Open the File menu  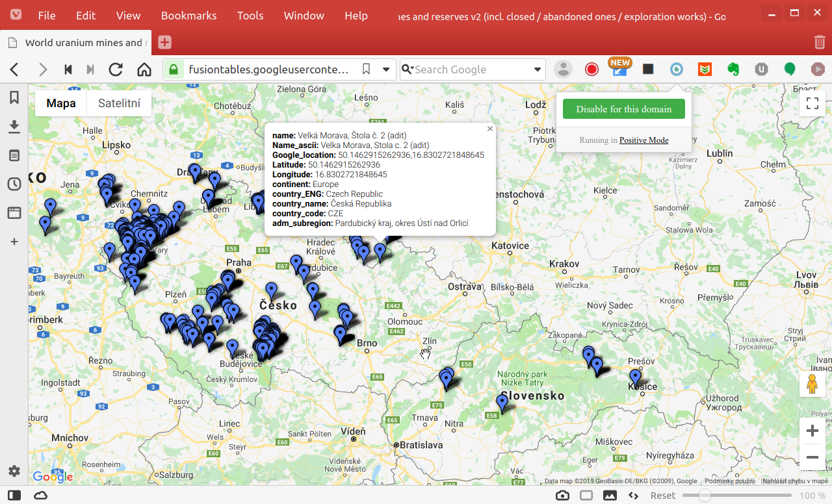click(47, 16)
